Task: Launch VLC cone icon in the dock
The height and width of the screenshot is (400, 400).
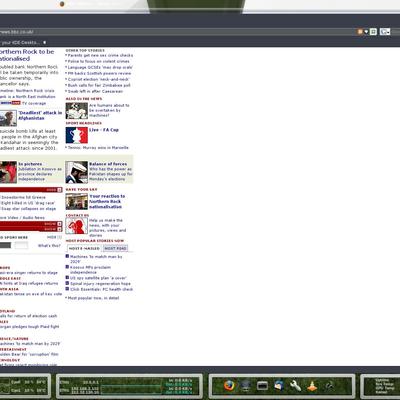Action: click(x=312, y=386)
